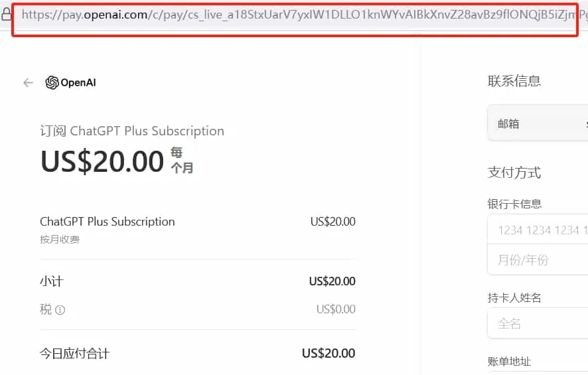The height and width of the screenshot is (375, 588).
Task: Click the 今日应付合计 total label
Action: click(x=74, y=354)
